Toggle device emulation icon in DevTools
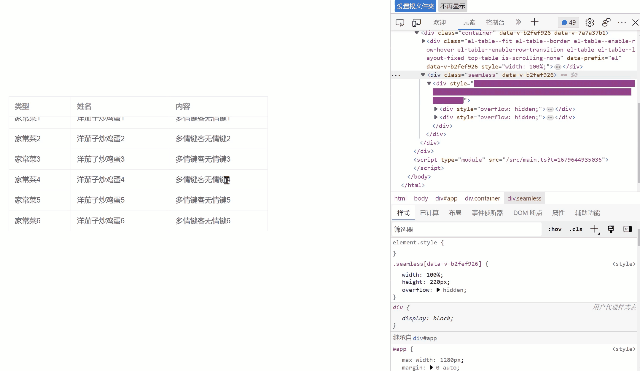The width and height of the screenshot is (640, 371). [416, 22]
